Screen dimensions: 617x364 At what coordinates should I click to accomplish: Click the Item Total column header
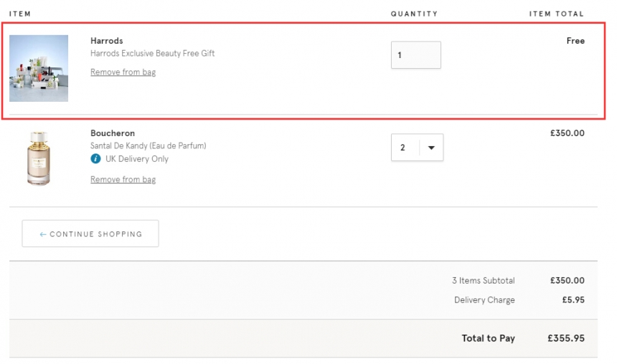(x=556, y=14)
